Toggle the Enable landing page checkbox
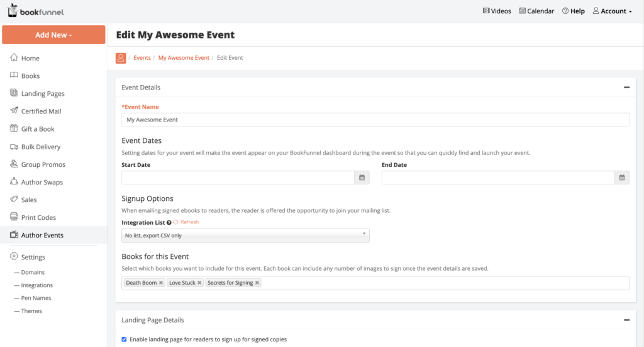Viewport: 644px width, 347px height. (x=124, y=339)
